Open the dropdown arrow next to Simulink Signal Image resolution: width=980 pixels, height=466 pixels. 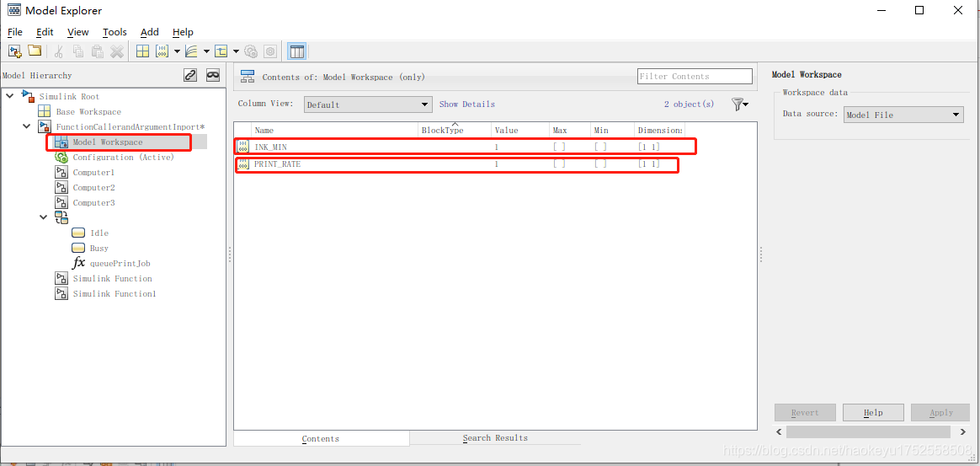point(206,51)
